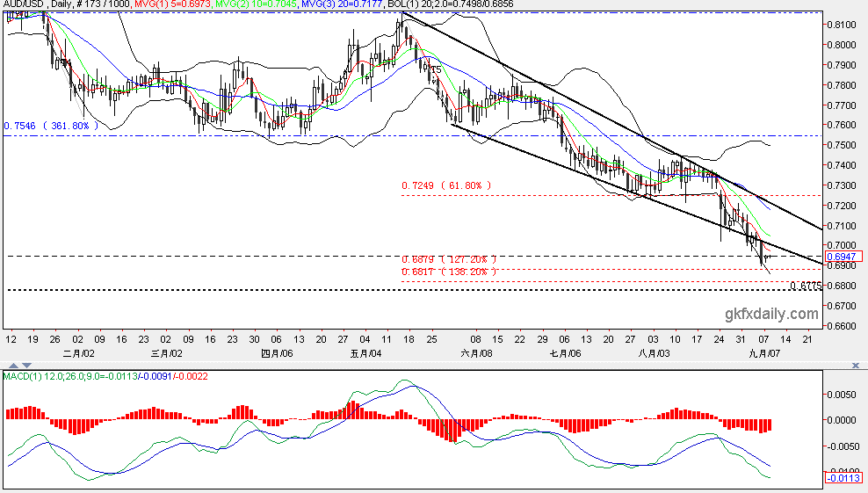Click the 五月/04 date marker on time axis
Image resolution: width=868 pixels, height=493 pixels.
[365, 353]
